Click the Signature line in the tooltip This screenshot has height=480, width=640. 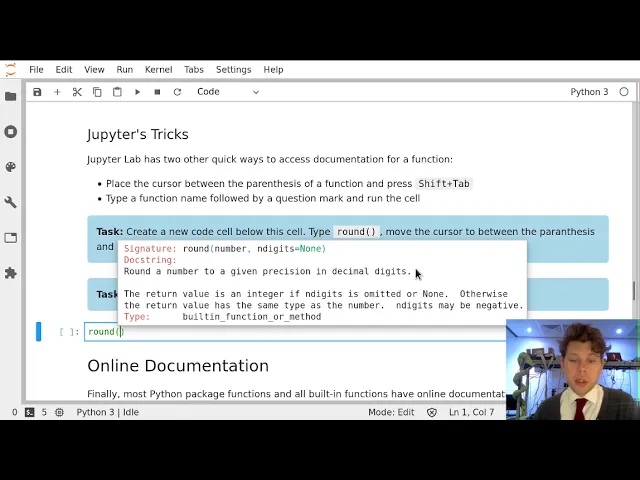[225, 249]
